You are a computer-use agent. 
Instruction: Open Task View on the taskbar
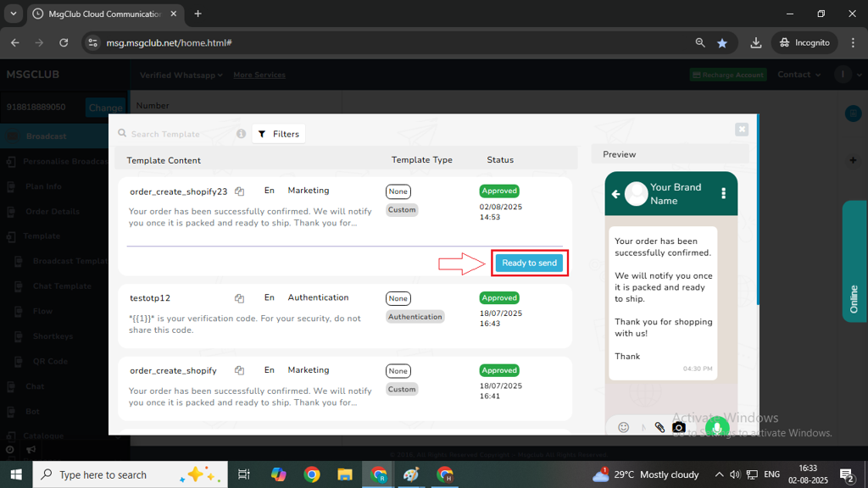click(x=243, y=474)
